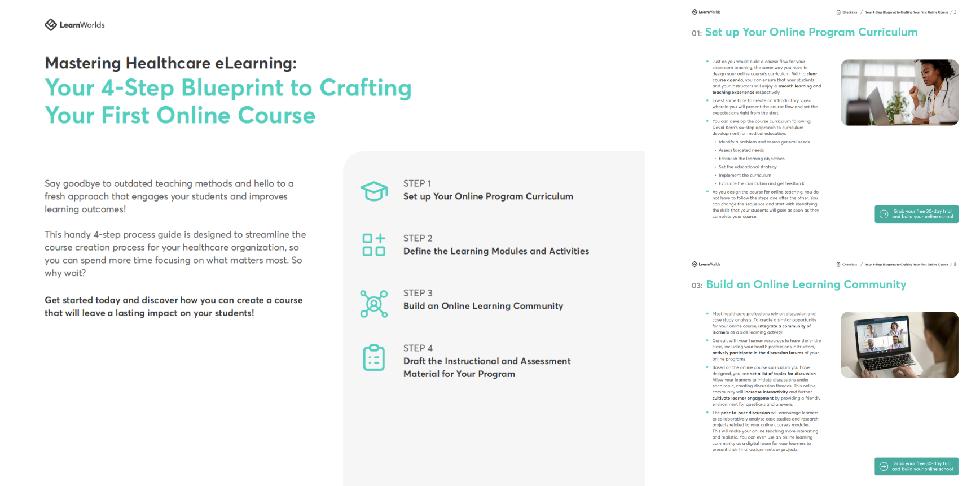Click 'Invest some time to create an introductory video' paragraph
This screenshot has width=980, height=486.
click(x=764, y=107)
